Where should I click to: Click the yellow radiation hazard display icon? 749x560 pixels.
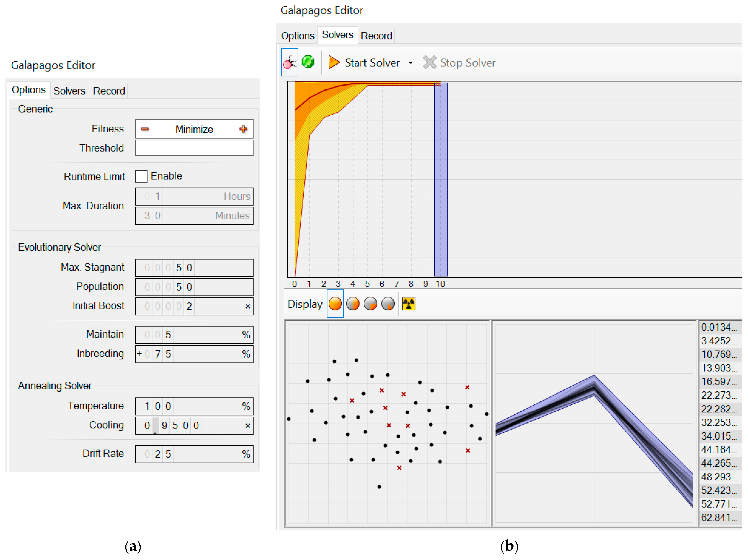tap(408, 303)
